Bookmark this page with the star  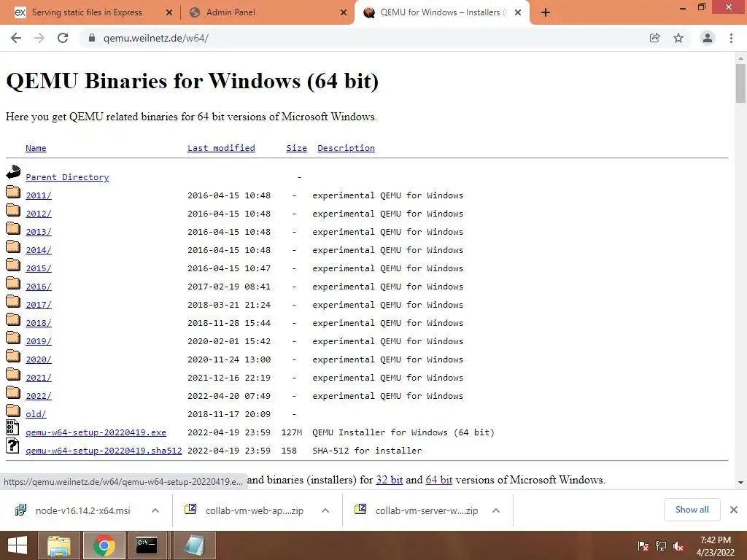click(678, 38)
